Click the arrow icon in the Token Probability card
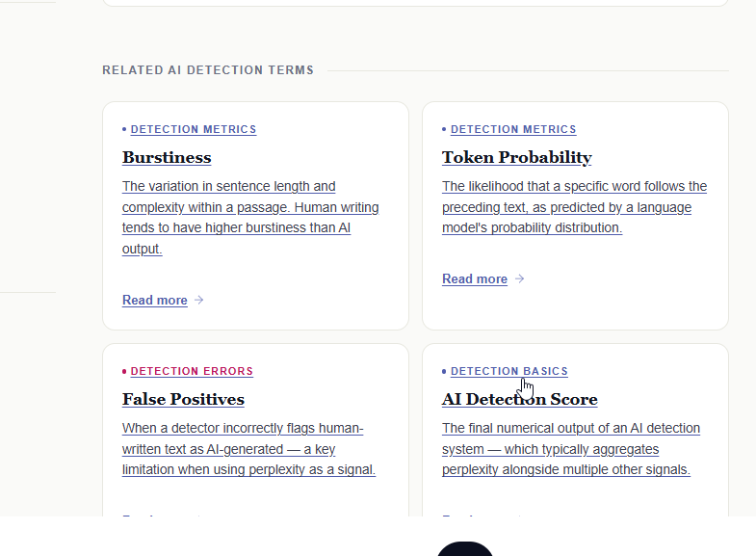The image size is (756, 556). (x=519, y=278)
